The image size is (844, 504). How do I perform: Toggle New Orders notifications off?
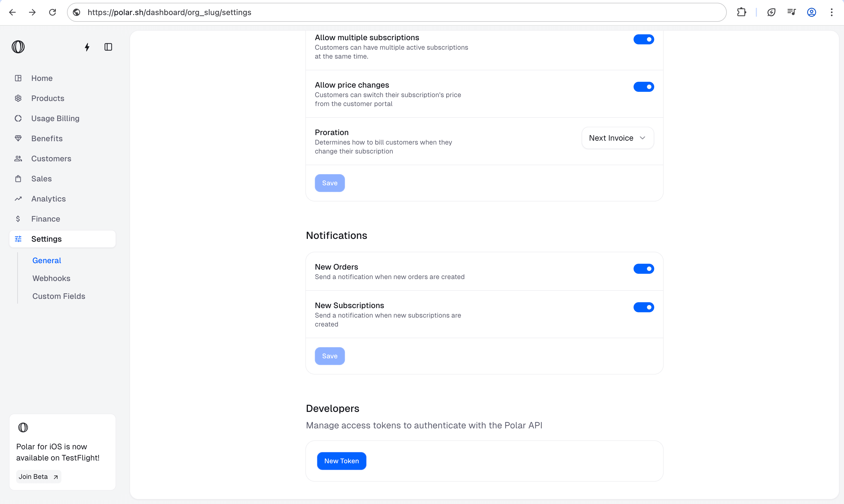(x=643, y=269)
